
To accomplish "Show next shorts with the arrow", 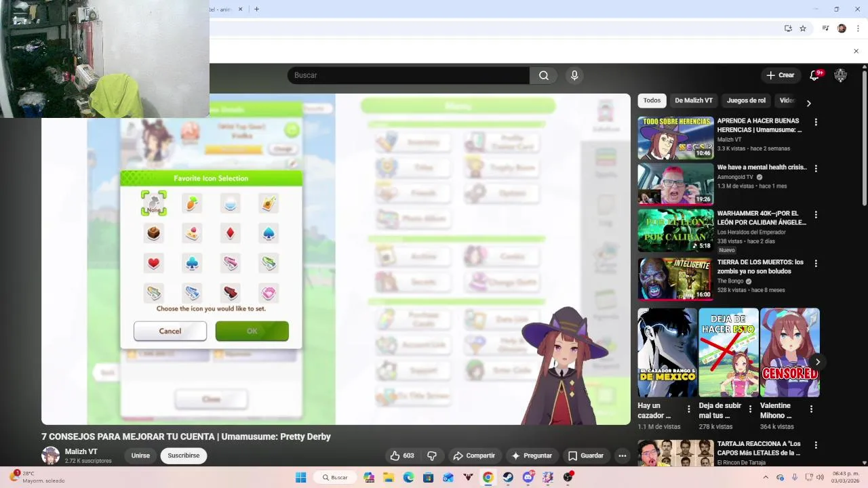I will click(x=818, y=362).
